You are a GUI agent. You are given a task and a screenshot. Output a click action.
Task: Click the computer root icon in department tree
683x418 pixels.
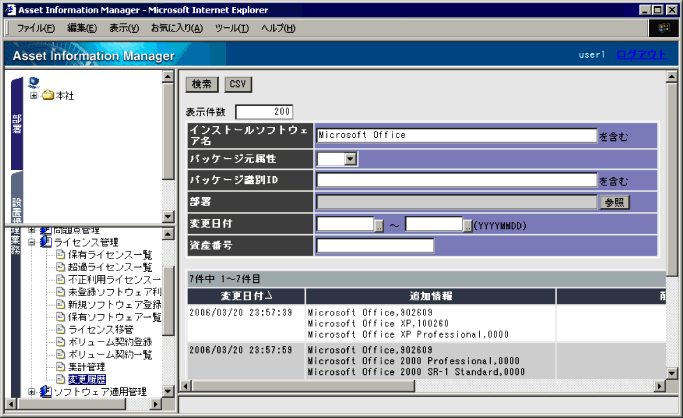click(x=34, y=82)
